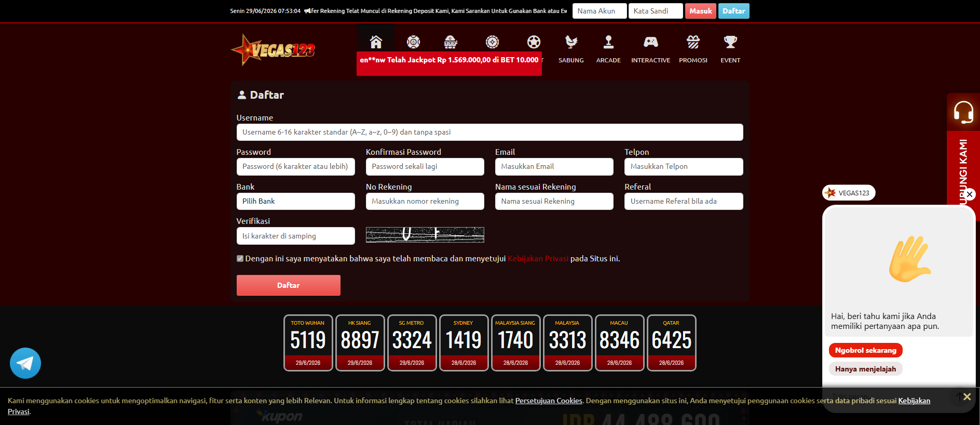Click the joystick Arcade icon
The width and height of the screenshot is (980, 425).
(608, 42)
